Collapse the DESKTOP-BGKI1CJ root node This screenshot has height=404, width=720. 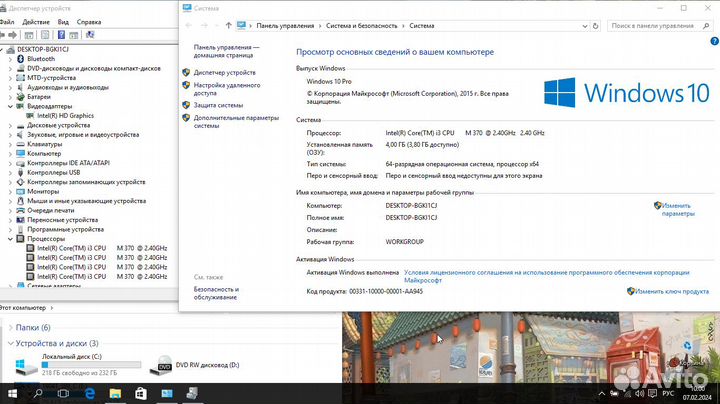(x=1, y=50)
